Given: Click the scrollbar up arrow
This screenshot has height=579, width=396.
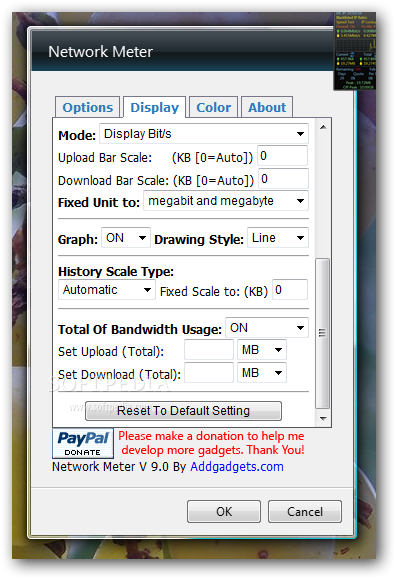Looking at the screenshot, I should coord(323,127).
